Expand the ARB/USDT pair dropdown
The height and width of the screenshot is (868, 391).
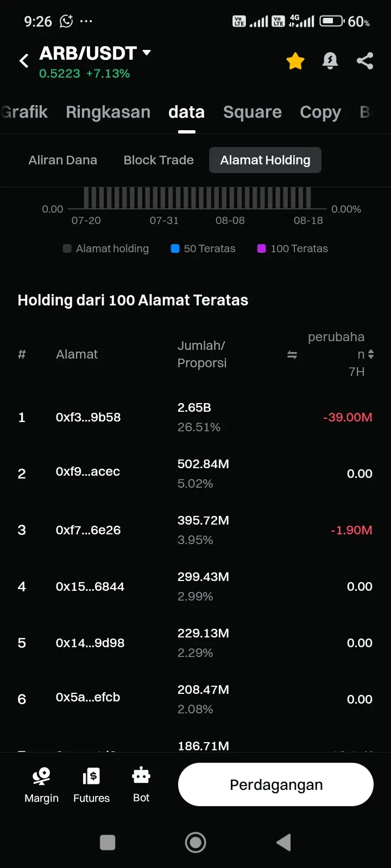(147, 53)
